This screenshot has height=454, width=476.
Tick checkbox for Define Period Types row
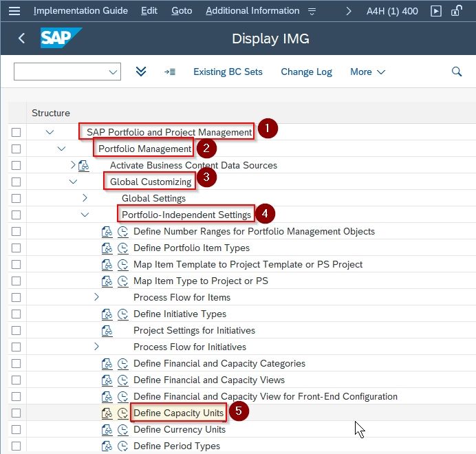tap(16, 446)
